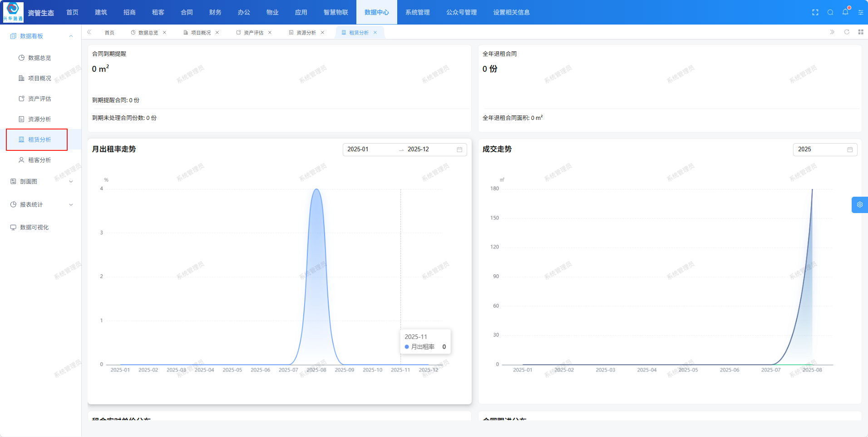Open notifications bell icon
The image size is (868, 437).
845,12
